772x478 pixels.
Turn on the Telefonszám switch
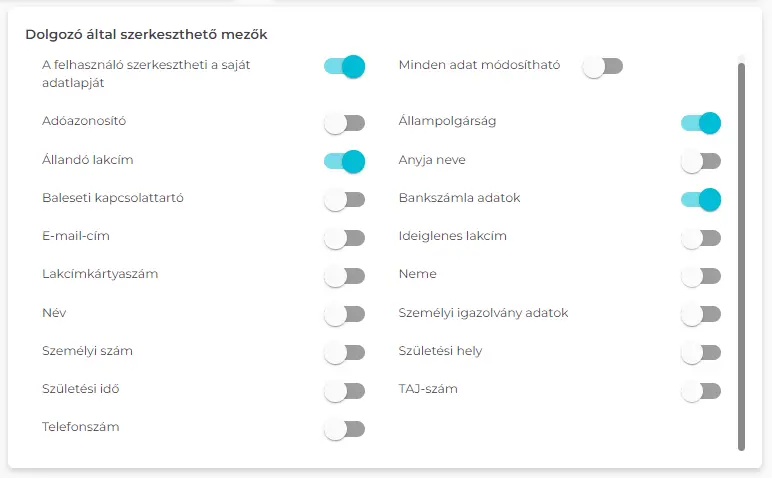tap(344, 430)
